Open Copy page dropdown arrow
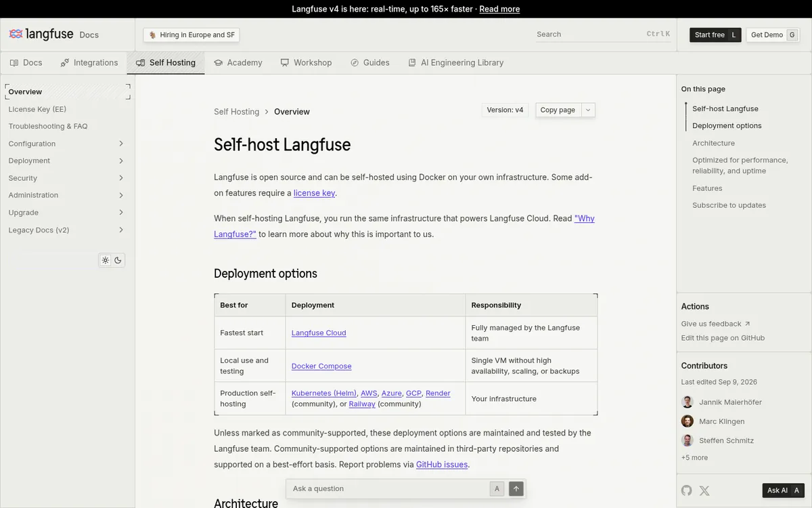This screenshot has height=508, width=812. click(x=588, y=110)
